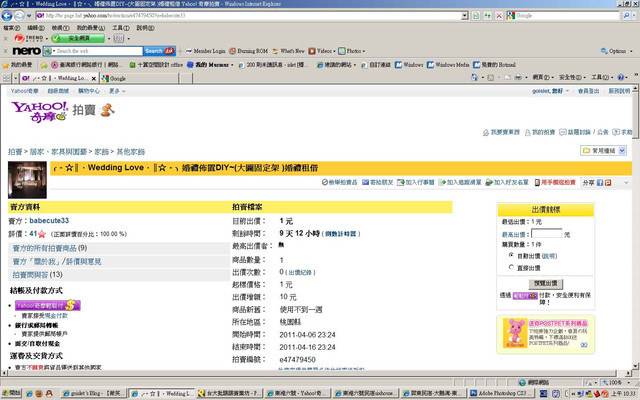Viewport: 640px width, 400px height.
Task: Click the blue Help question icon
Action: tap(621, 77)
